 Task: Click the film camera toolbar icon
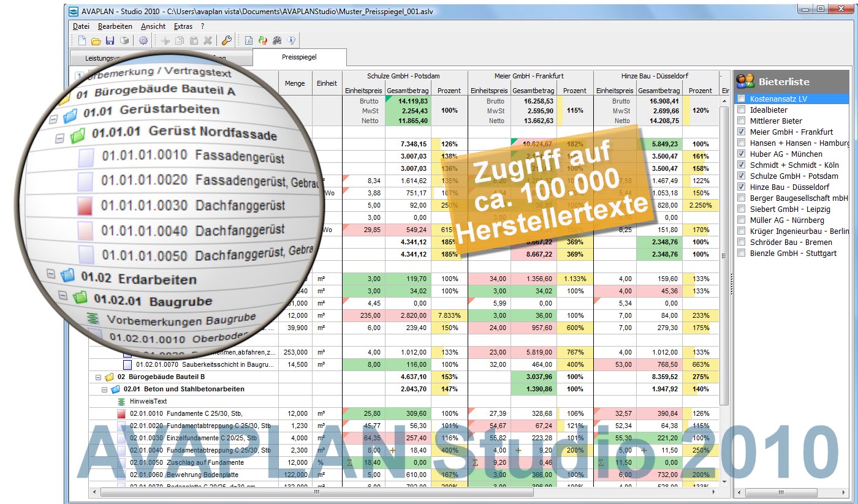click(x=277, y=41)
